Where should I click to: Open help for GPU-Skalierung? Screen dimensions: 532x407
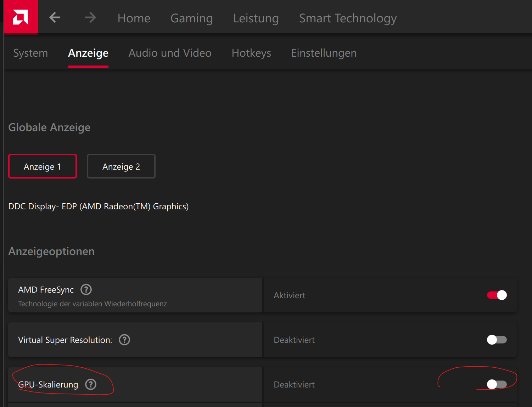(x=91, y=384)
